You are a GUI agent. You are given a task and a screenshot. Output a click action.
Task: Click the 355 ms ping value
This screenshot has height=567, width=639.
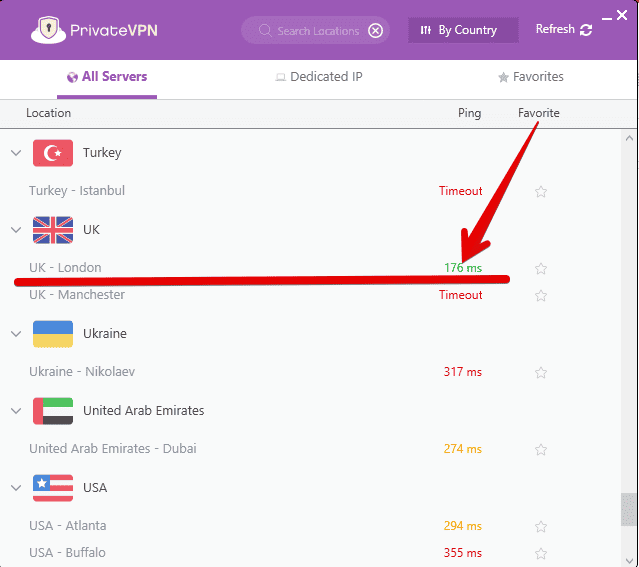pyautogui.click(x=463, y=553)
